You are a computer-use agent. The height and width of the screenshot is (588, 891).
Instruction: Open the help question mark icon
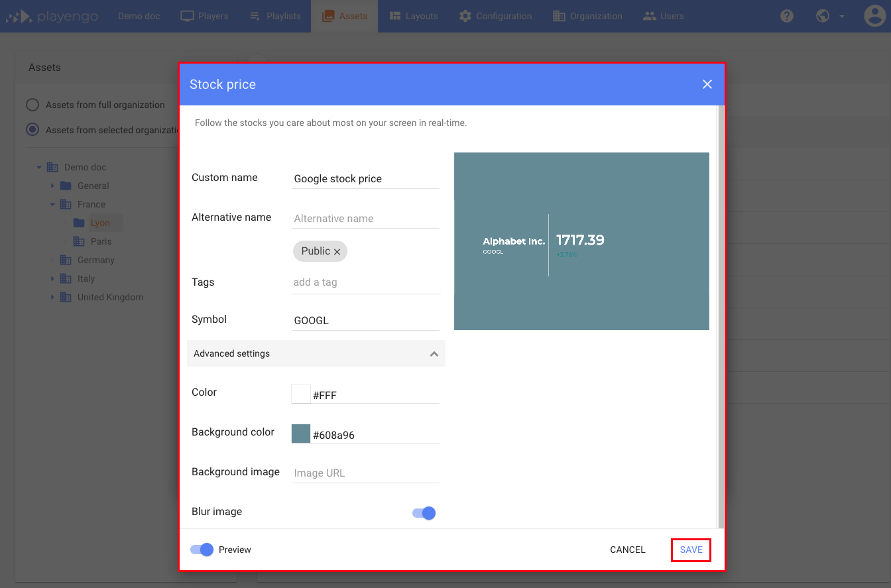click(787, 16)
